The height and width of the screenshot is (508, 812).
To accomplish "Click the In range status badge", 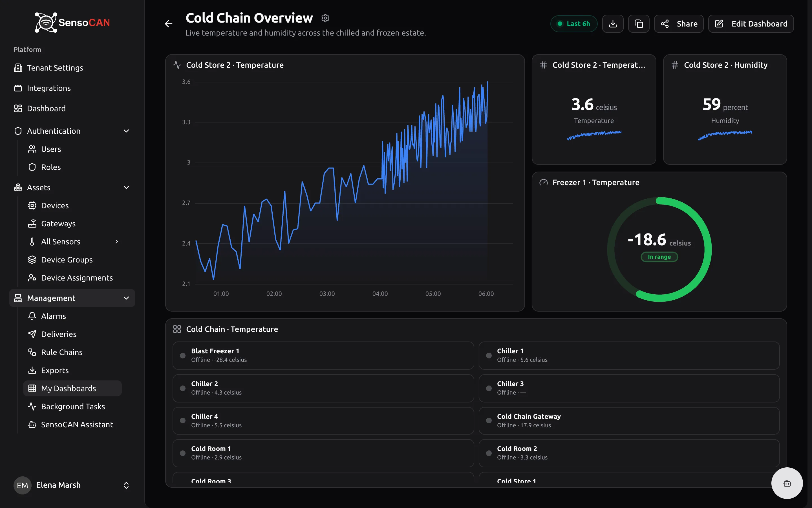I will pyautogui.click(x=659, y=257).
